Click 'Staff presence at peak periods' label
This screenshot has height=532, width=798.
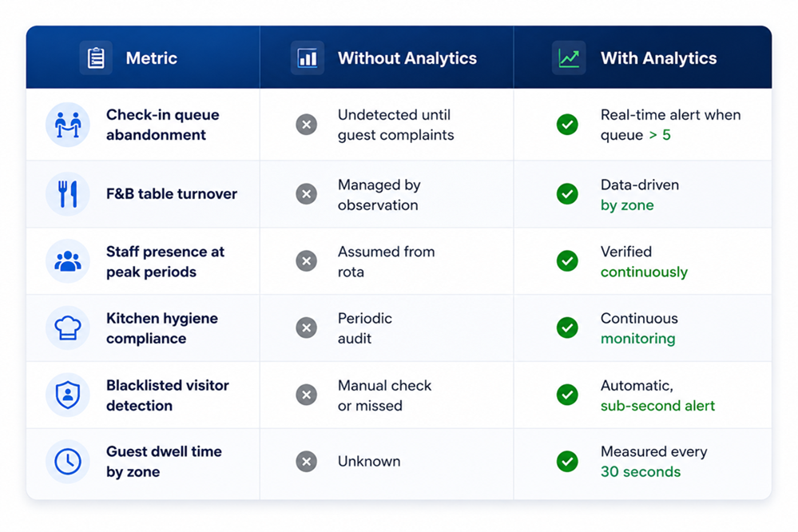[165, 262]
